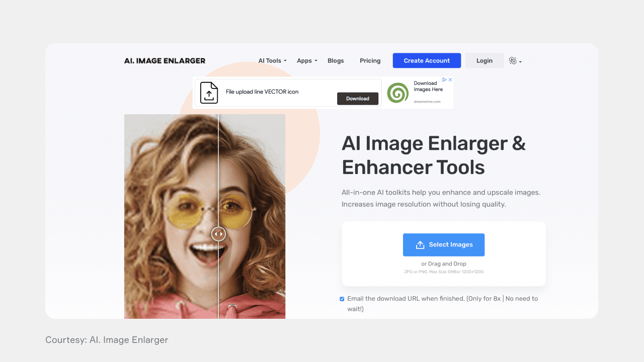Click the Select Images upload button
The height and width of the screenshot is (362, 644).
pyautogui.click(x=444, y=245)
